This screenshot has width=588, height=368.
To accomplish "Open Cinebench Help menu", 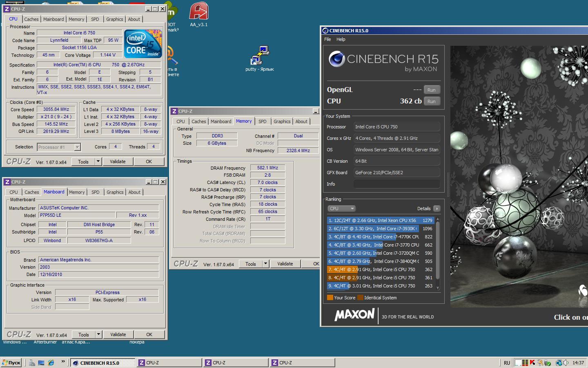I will coord(341,39).
